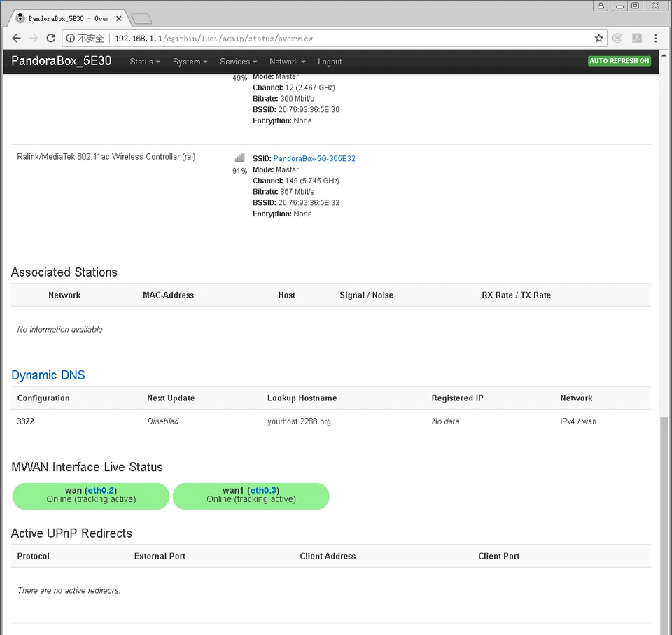Click the MAC-Address column header
Screen dimensions: 672x635
[x=169, y=295]
